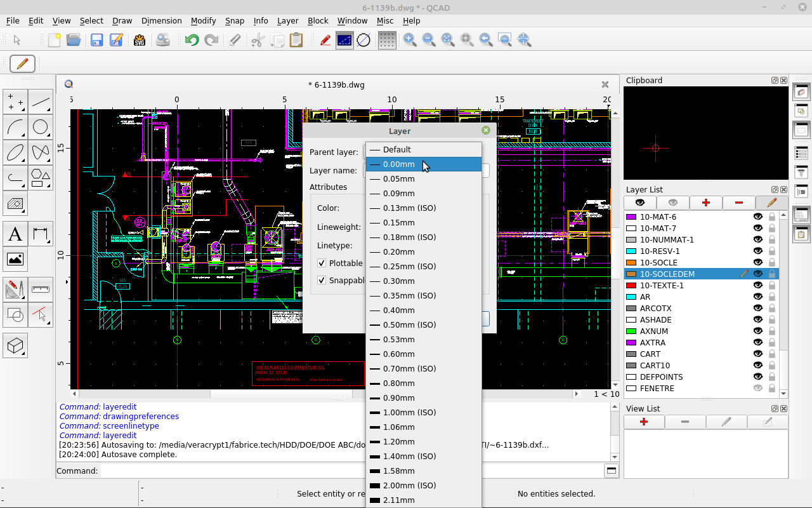Select the Text tool
This screenshot has height=508, width=812.
(x=15, y=234)
